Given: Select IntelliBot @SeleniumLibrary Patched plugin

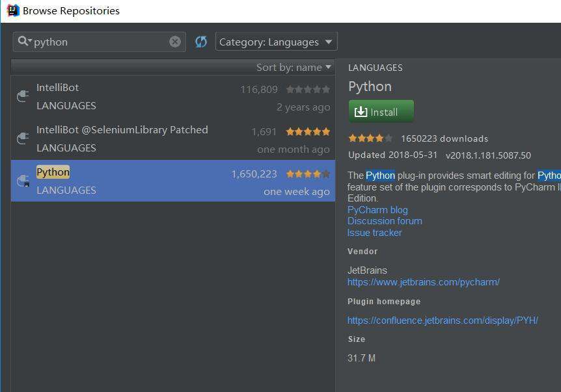Looking at the screenshot, I should tap(173, 138).
